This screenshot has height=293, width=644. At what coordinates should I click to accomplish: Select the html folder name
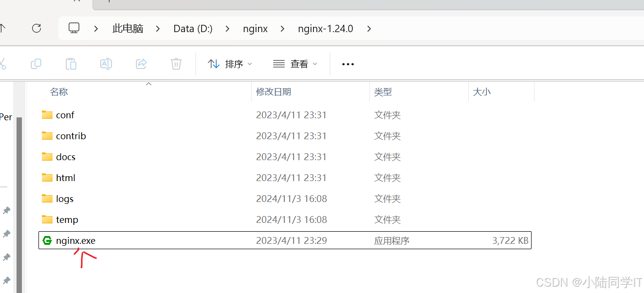pos(66,178)
